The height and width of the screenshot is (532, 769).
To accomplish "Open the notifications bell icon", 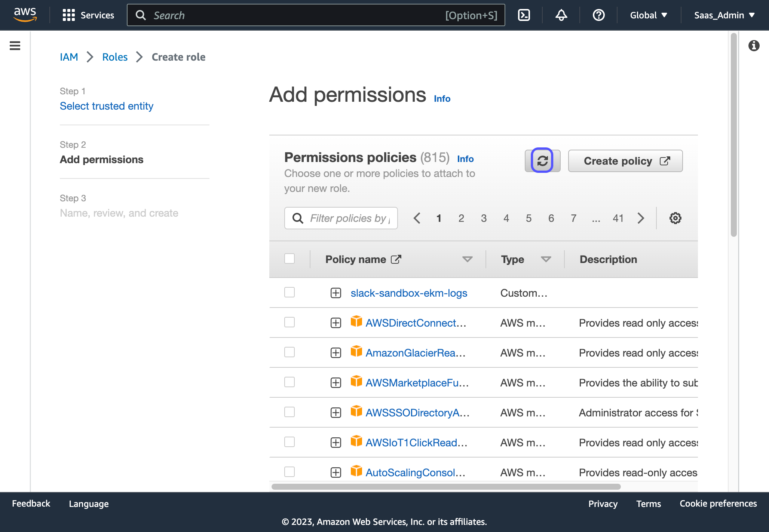I will click(561, 15).
